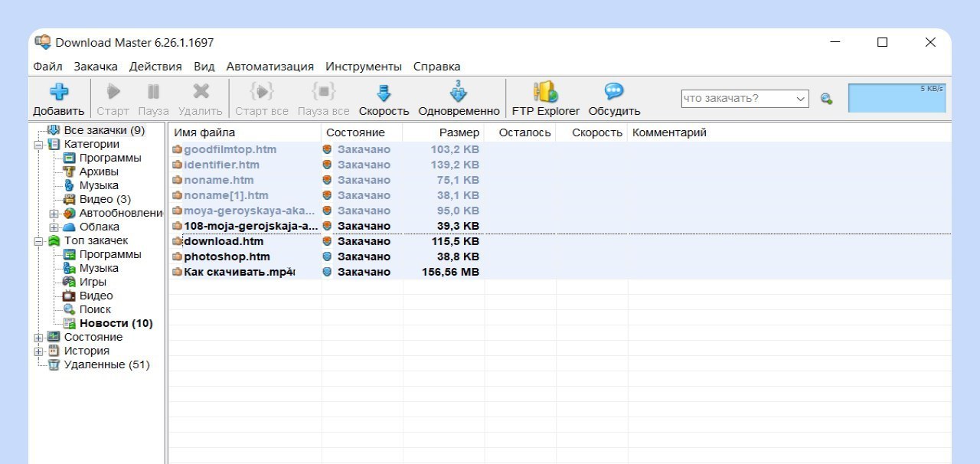Image resolution: width=980 pixels, height=464 pixels.
Task: Open the Автоматизация menu
Action: tap(269, 67)
